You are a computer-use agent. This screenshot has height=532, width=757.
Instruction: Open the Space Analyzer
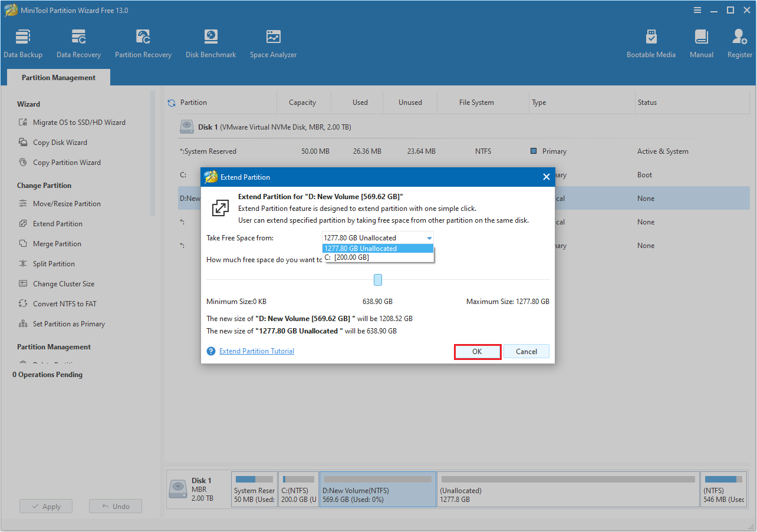pyautogui.click(x=273, y=44)
